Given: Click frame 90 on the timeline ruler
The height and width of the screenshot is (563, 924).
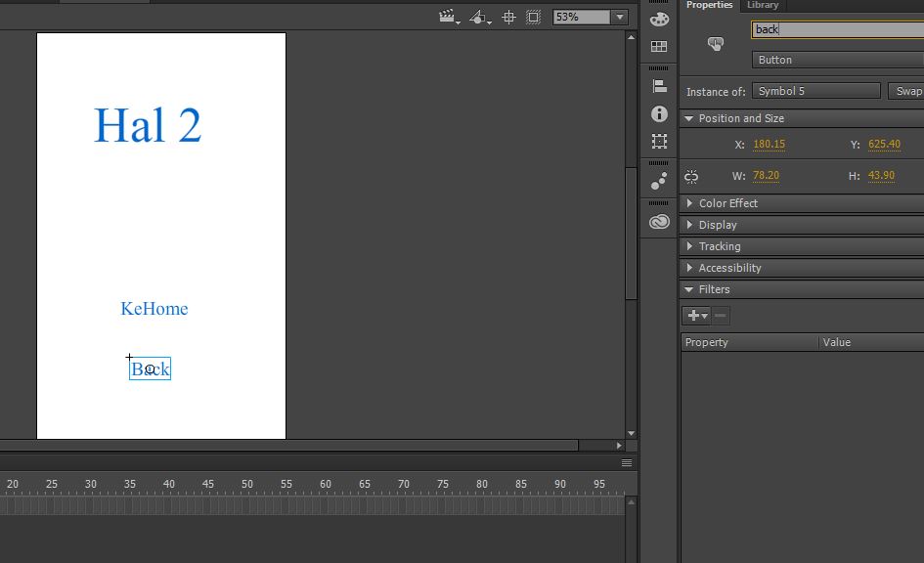Looking at the screenshot, I should (560, 484).
